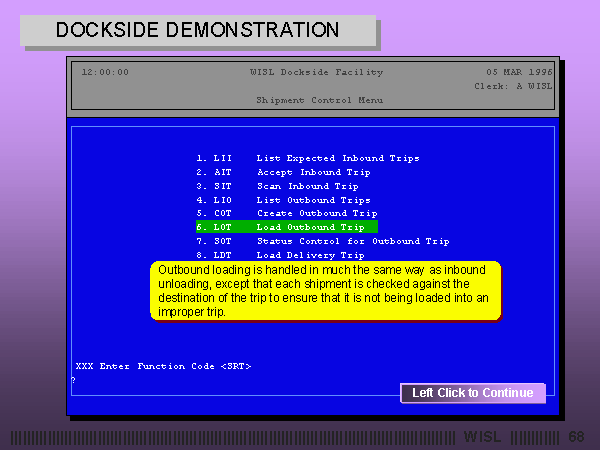Select option 4 LIO List Outbound Trips
The width and height of the screenshot is (600, 450).
click(283, 200)
